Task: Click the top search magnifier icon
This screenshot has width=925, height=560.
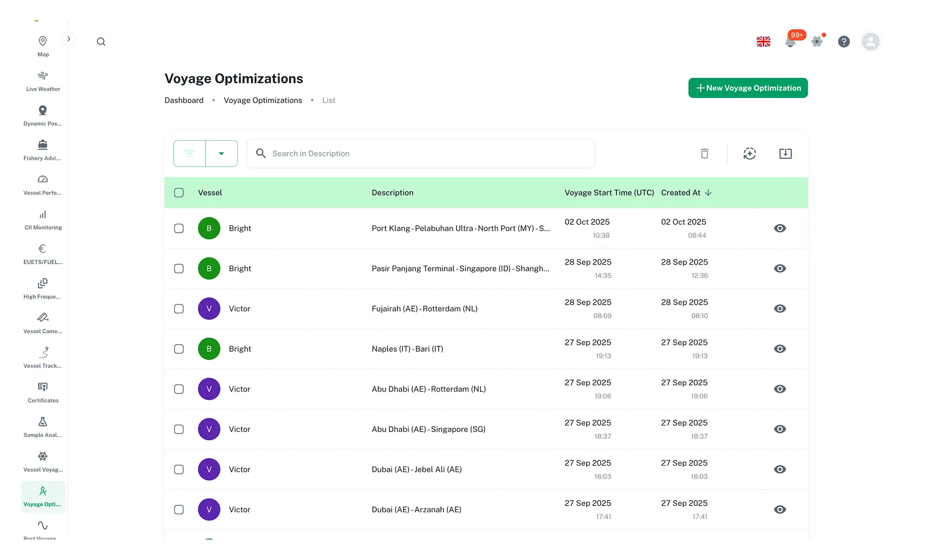Action: 101,42
